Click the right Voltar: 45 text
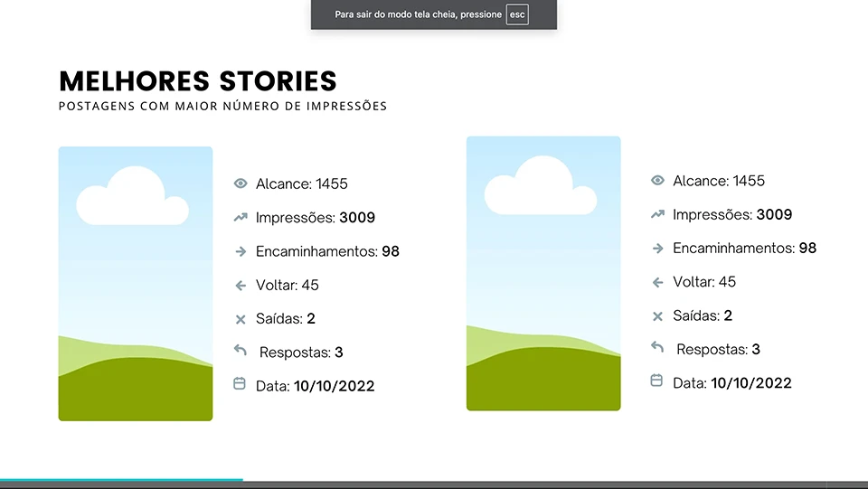 point(704,282)
